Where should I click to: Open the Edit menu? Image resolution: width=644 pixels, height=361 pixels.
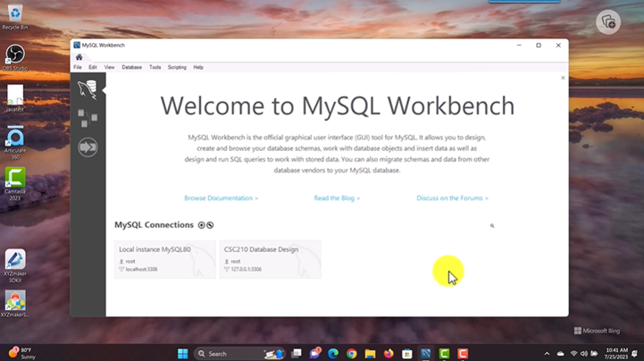[x=93, y=67]
